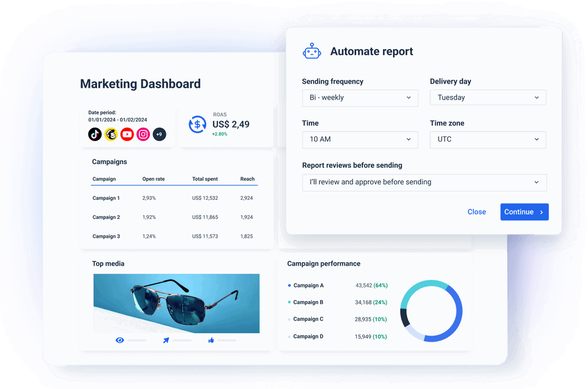Open the Instagram platform icon

click(143, 134)
